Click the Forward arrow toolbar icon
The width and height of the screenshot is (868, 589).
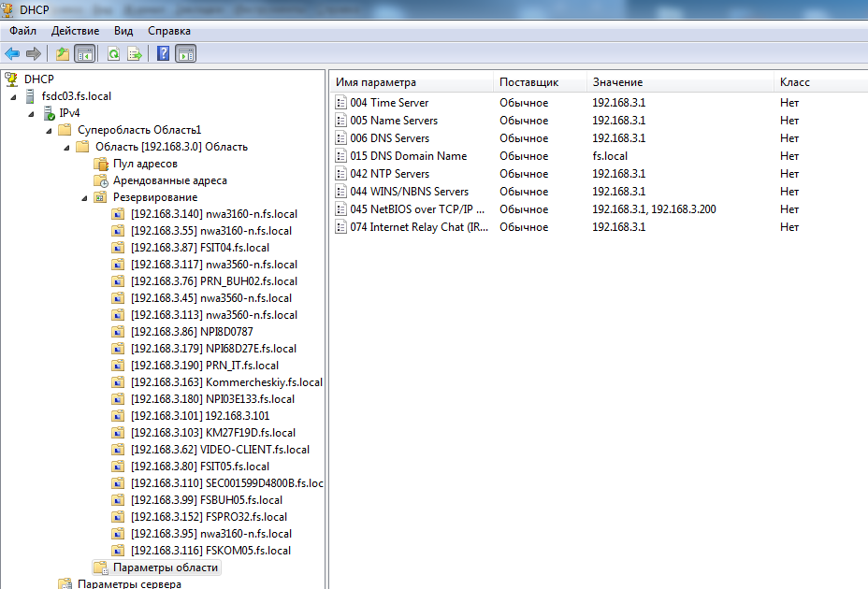pos(34,53)
